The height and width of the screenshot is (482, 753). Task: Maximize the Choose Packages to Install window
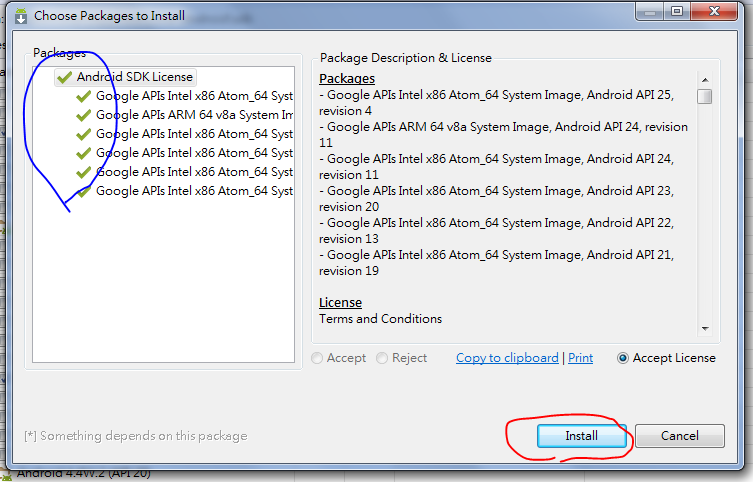677,11
